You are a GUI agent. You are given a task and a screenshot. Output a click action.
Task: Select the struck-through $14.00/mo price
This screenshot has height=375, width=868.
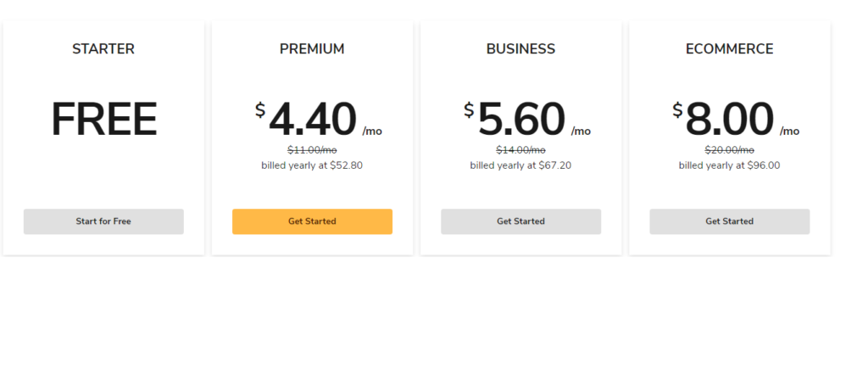(x=520, y=150)
